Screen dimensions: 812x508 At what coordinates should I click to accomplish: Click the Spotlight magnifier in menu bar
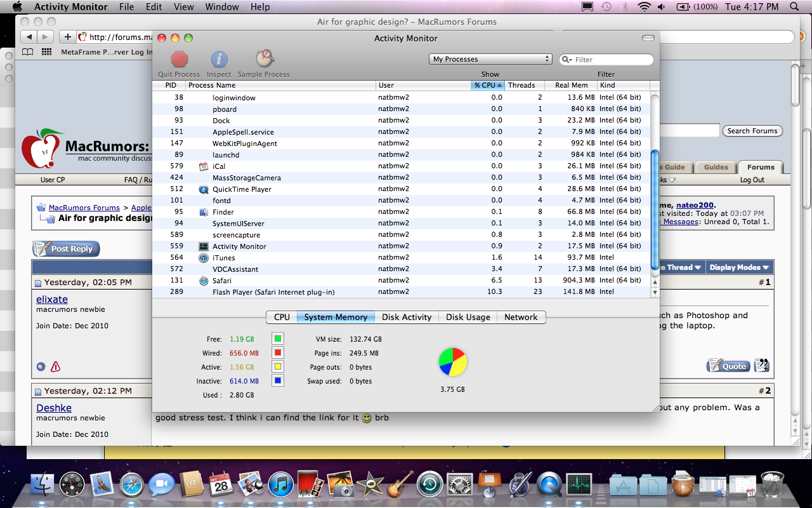pyautogui.click(x=795, y=7)
